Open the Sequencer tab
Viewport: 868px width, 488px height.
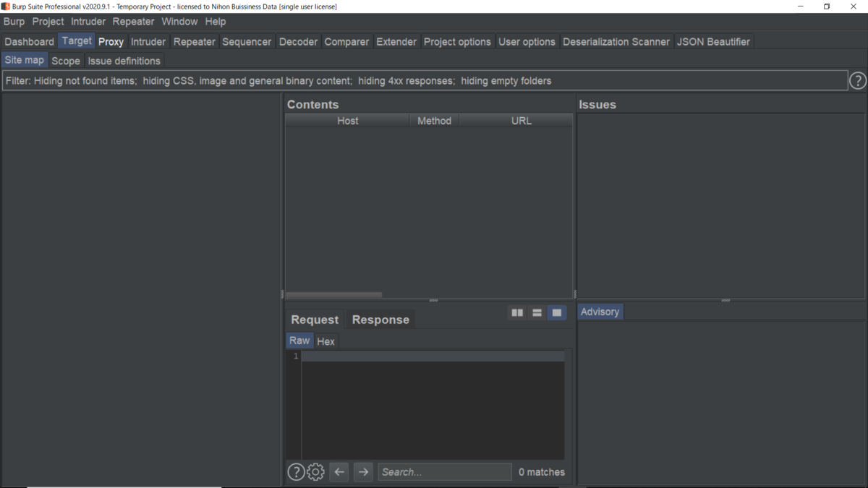(x=247, y=42)
